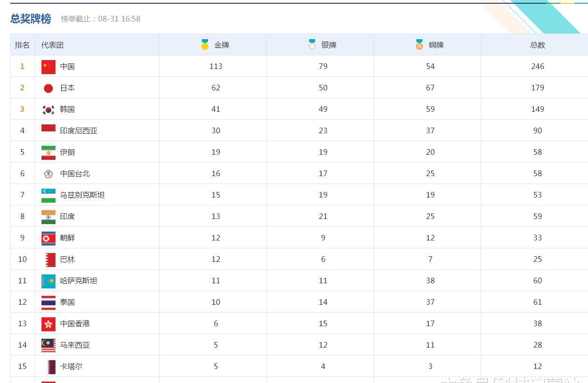
Task: Click the Kazakhstan flag icon
Action: (x=48, y=281)
